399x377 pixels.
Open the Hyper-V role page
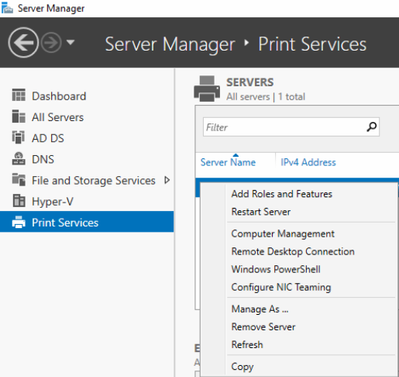(52, 201)
